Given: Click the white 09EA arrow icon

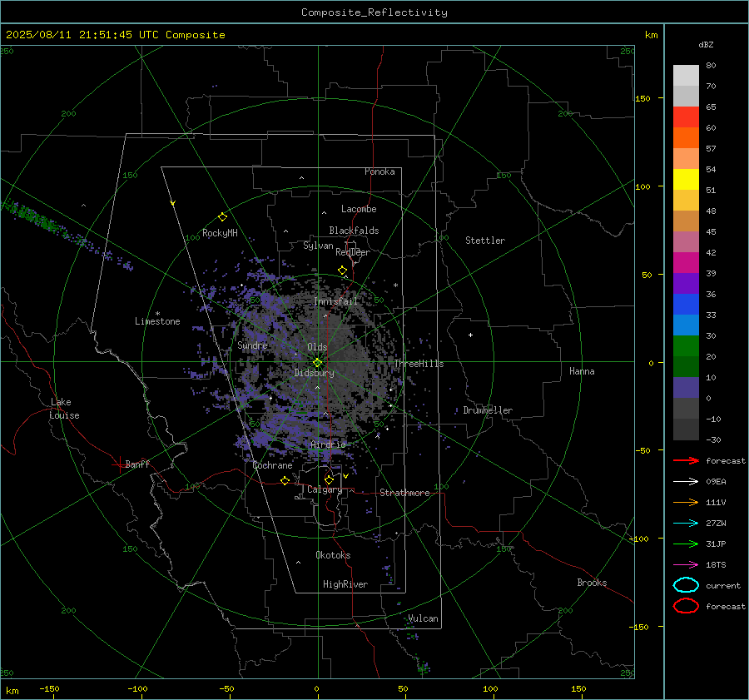Looking at the screenshot, I should tap(686, 482).
